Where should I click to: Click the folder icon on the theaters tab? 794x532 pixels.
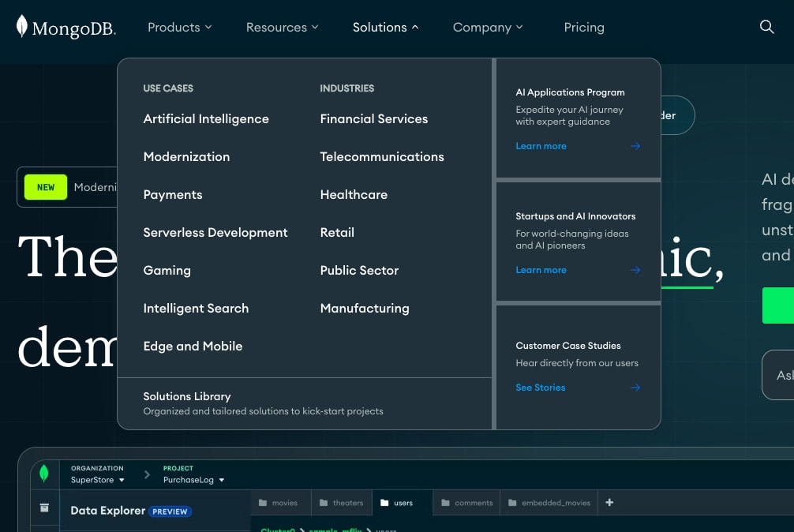[x=323, y=503]
